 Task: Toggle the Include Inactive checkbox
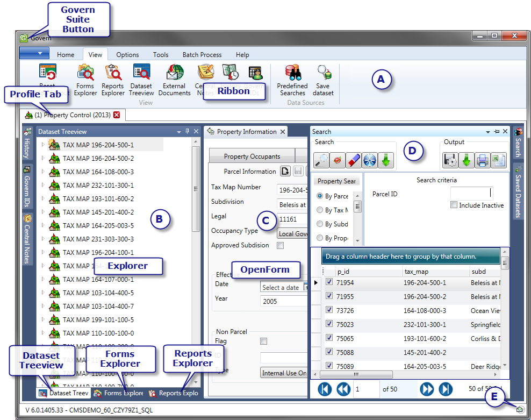(x=454, y=205)
